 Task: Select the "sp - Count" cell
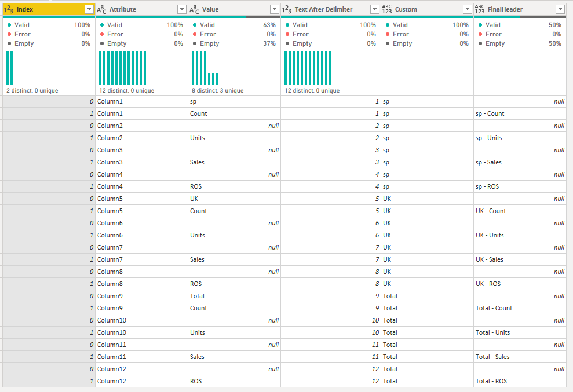[x=520, y=113]
